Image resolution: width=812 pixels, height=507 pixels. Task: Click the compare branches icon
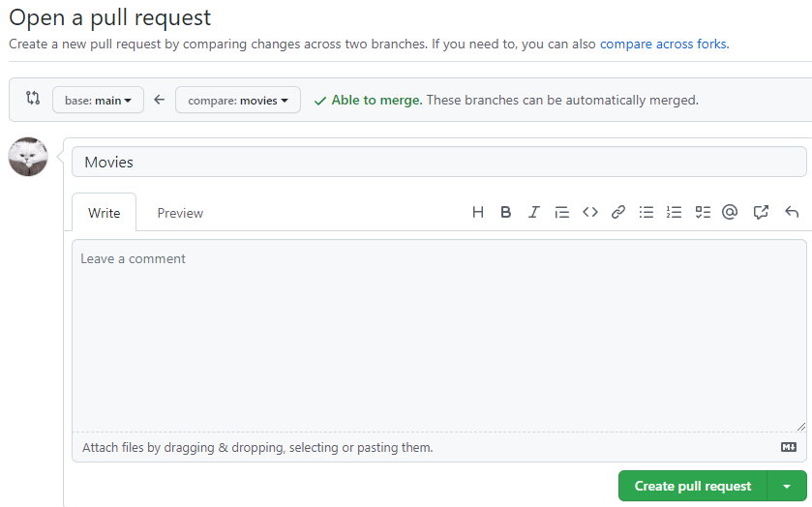click(33, 98)
